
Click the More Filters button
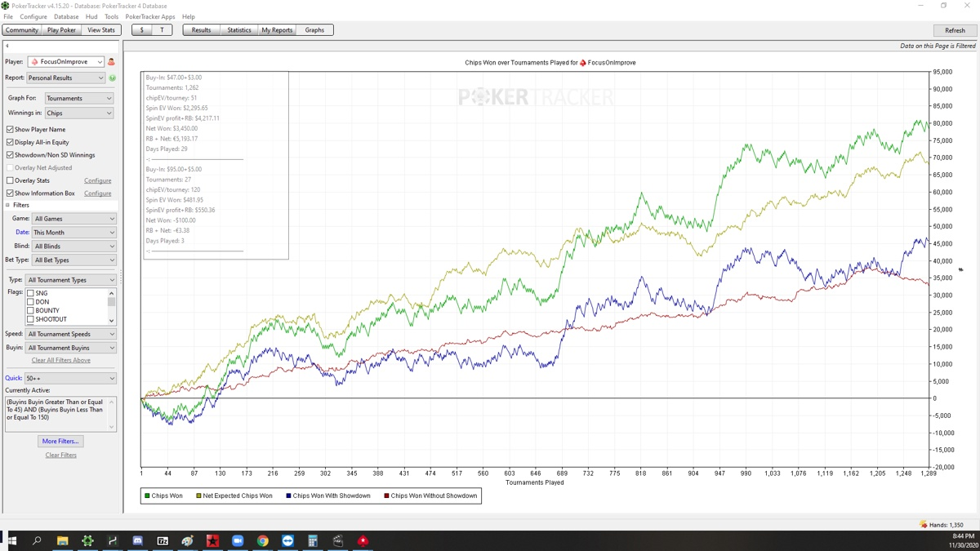(60, 442)
